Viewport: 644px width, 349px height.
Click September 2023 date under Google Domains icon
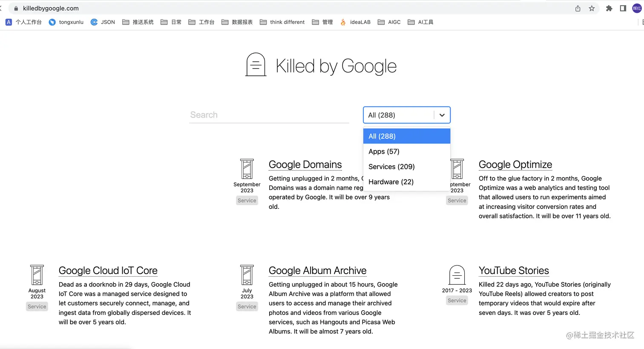point(247,187)
